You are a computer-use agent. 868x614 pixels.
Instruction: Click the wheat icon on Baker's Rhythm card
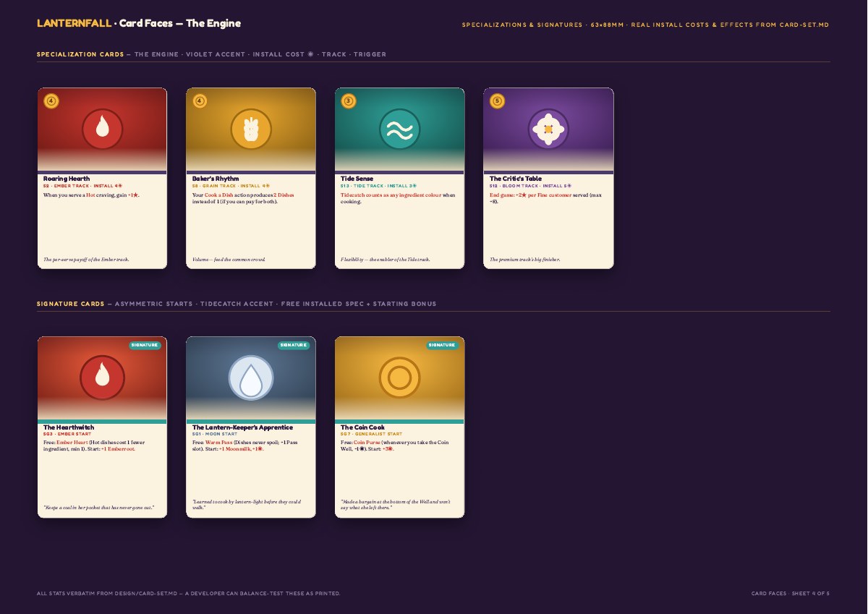click(x=251, y=129)
